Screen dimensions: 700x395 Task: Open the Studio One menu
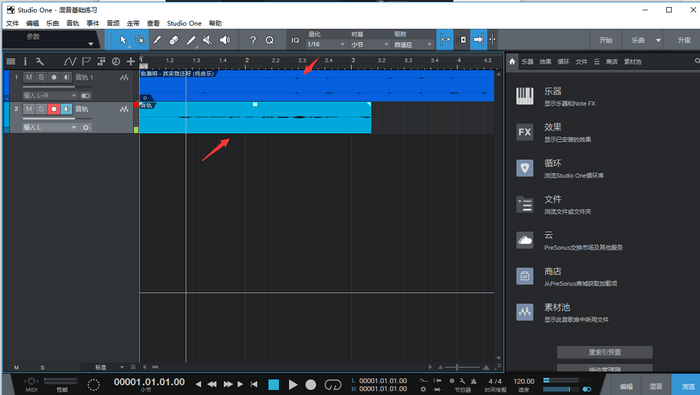[x=184, y=23]
